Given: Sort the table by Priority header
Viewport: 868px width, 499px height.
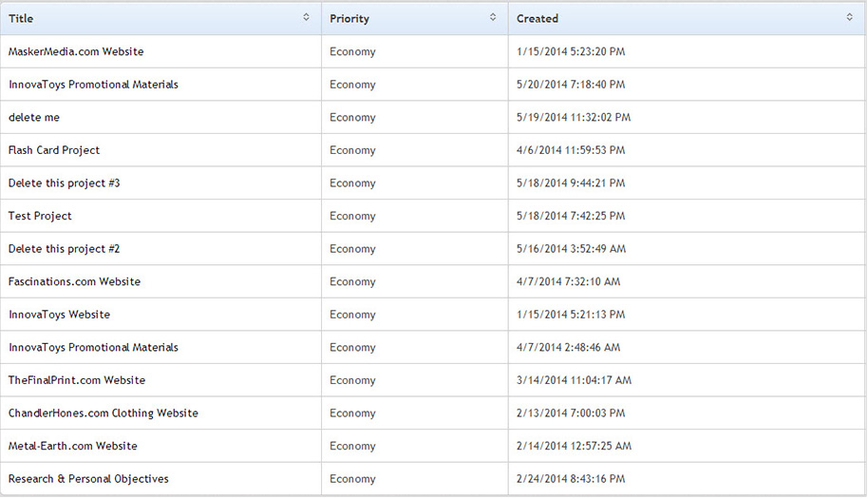Looking at the screenshot, I should [x=349, y=18].
